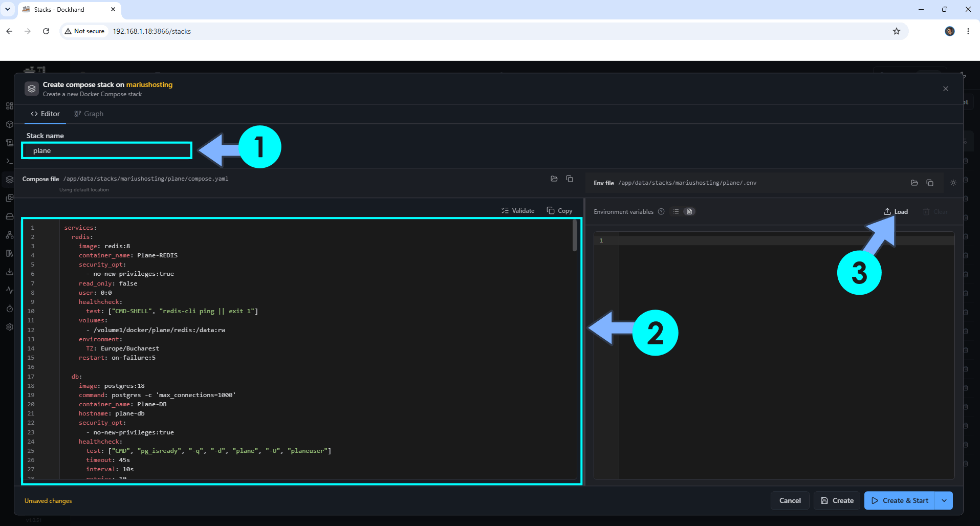Reload the browser page
980x526 pixels.
point(46,31)
